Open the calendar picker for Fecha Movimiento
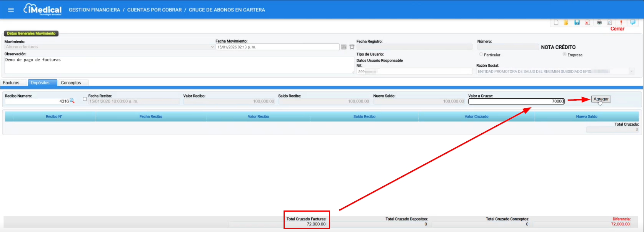This screenshot has height=232, width=644. click(344, 47)
